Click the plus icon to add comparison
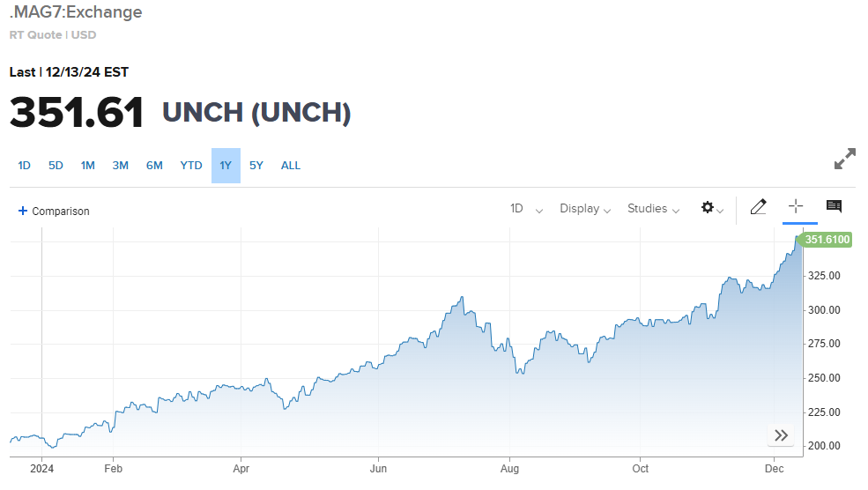Viewport: 868px width, 490px height. 23,211
